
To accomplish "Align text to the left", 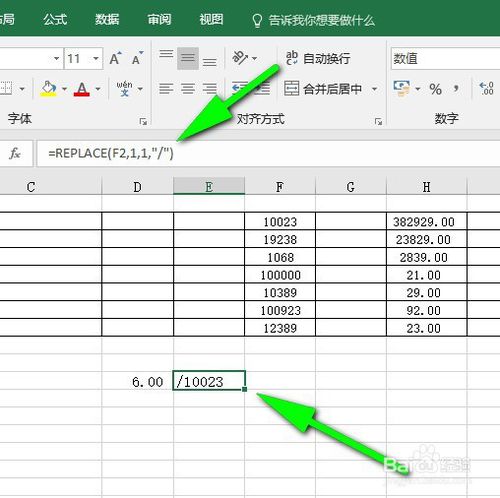I will 166,89.
